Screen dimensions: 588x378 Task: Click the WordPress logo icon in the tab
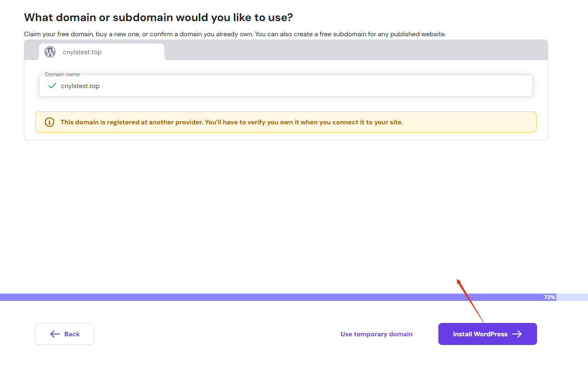(x=50, y=52)
